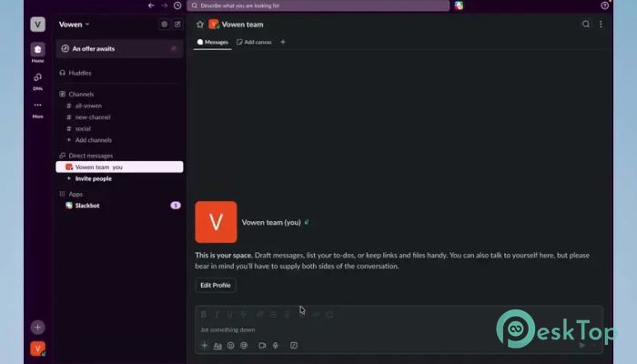637x364 pixels.
Task: Click the 'Jot something down' message field
Action: coord(399,329)
